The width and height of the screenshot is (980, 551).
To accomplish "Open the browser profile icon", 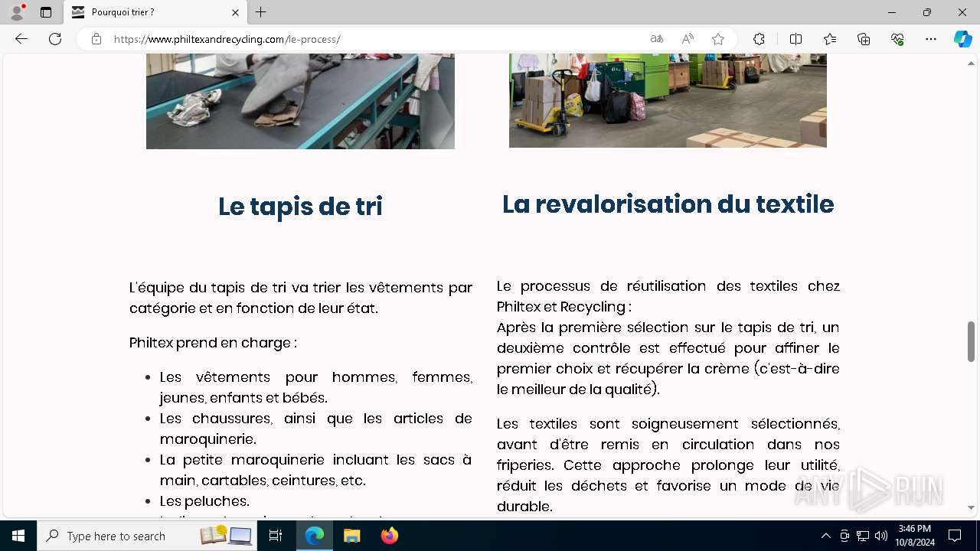I will pyautogui.click(x=17, y=12).
